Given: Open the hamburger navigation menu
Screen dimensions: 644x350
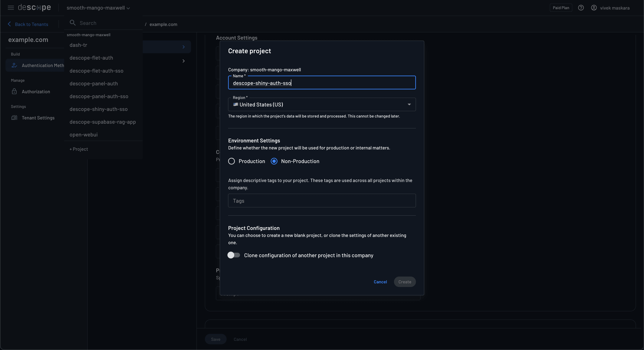Looking at the screenshot, I should (x=11, y=7).
